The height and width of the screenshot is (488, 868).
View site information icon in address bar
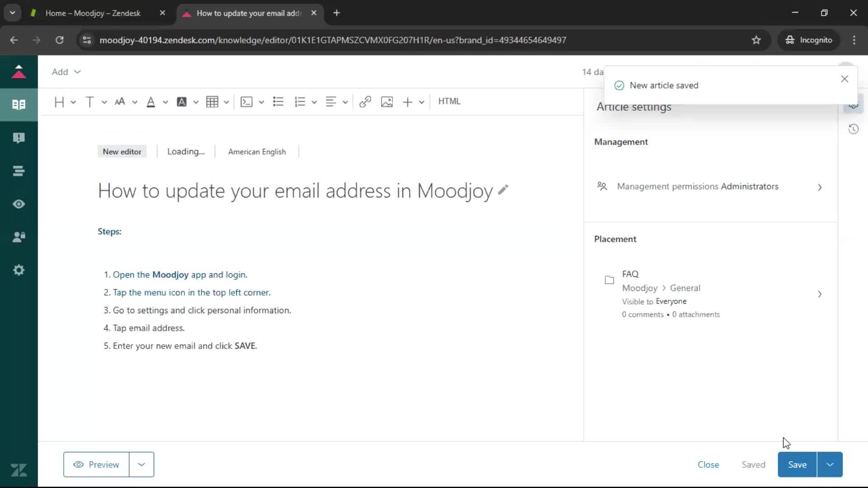pos(87,40)
